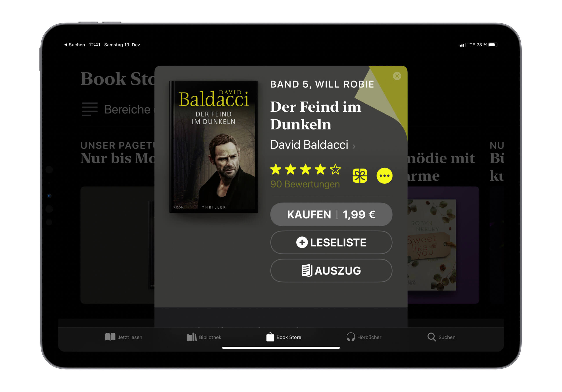Add book to Leseliste
This screenshot has height=392, width=562.
tap(331, 243)
